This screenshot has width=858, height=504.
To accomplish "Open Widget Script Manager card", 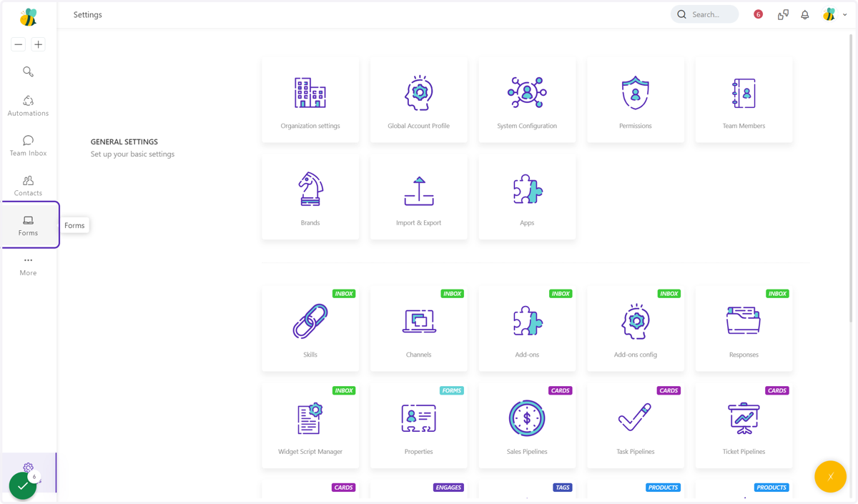I will 310,425.
